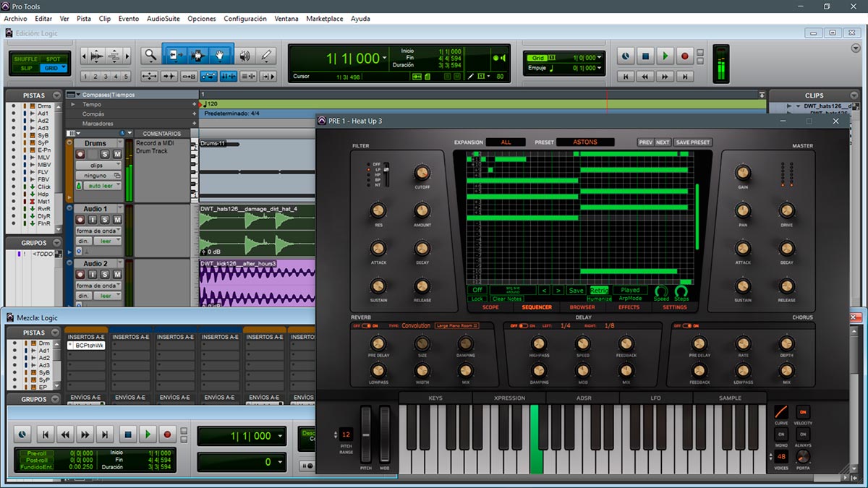Expand the Tempo ruler
This screenshot has width=868, height=488.
[72, 105]
